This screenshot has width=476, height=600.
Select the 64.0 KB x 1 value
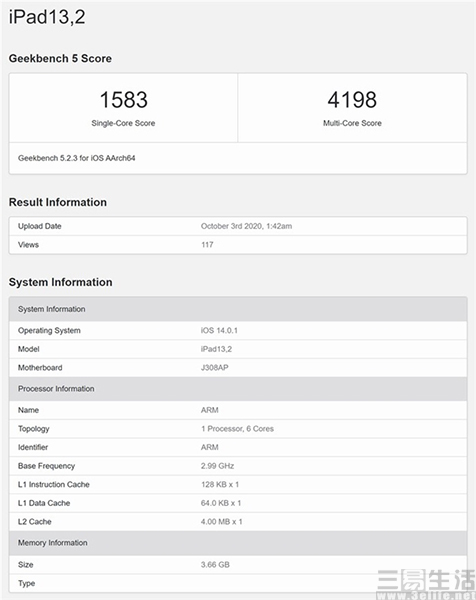click(x=221, y=503)
